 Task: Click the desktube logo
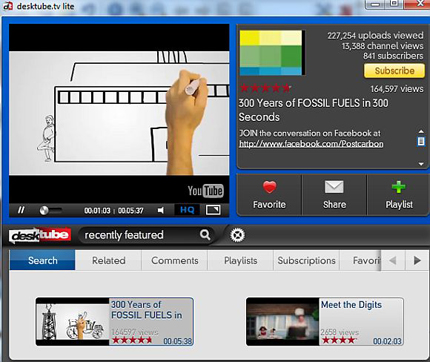pos(40,235)
